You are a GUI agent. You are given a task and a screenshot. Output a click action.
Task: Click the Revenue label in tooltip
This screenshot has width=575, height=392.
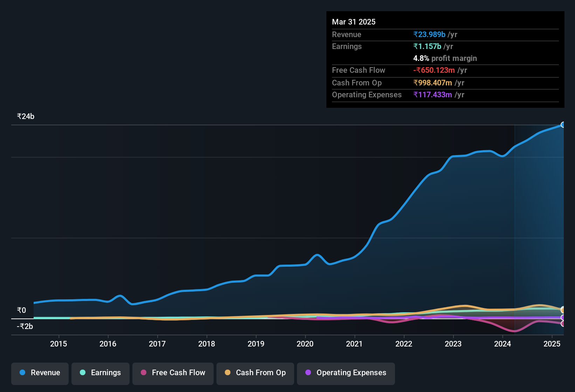point(346,34)
